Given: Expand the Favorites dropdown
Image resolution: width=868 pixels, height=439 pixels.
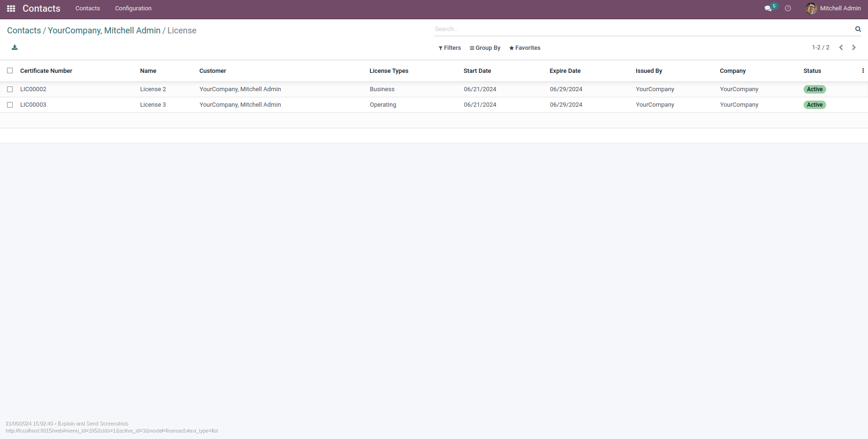Looking at the screenshot, I should pyautogui.click(x=525, y=48).
